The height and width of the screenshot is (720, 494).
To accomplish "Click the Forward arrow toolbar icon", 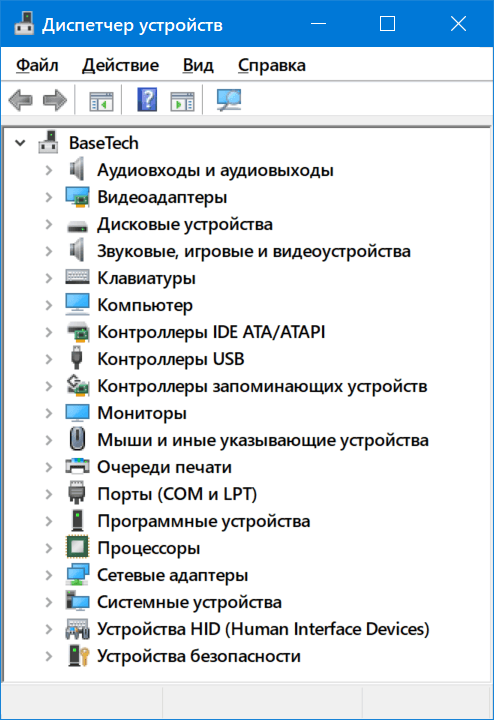I will pos(55,100).
